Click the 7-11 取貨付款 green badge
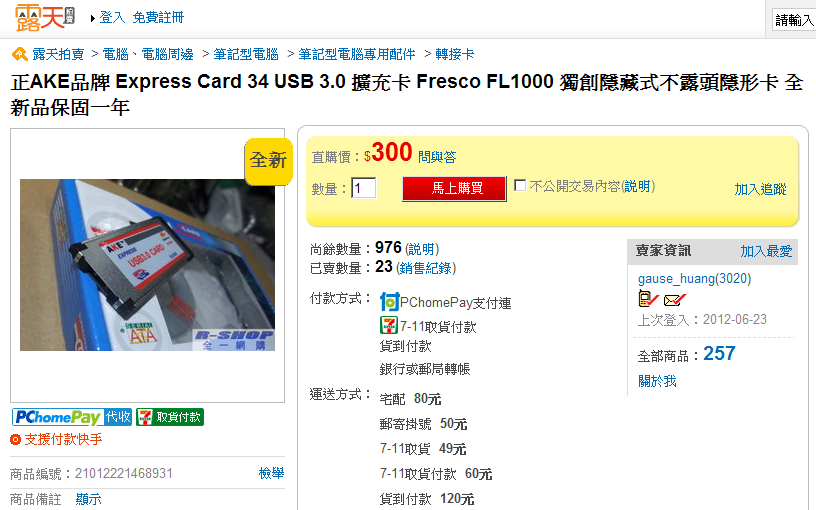 point(170,417)
